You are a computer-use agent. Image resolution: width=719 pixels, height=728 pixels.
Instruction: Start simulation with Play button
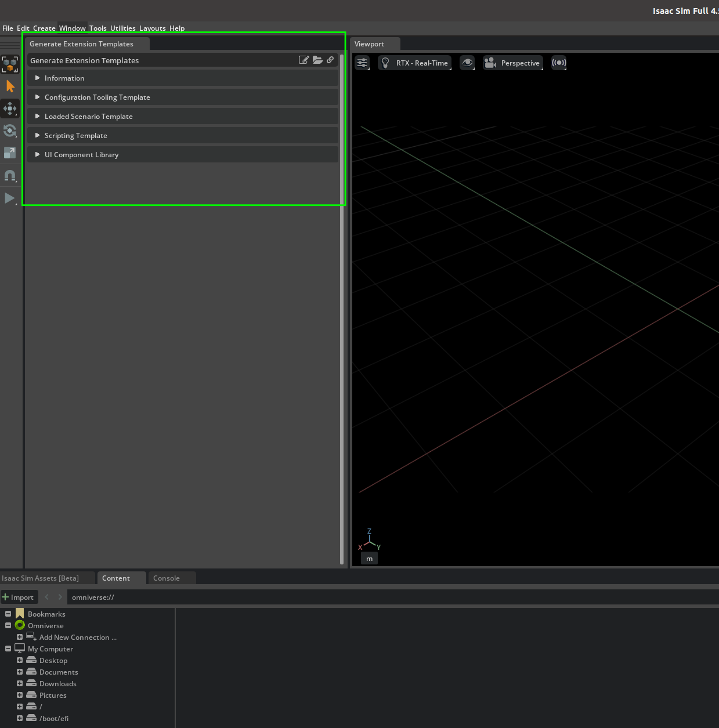[10, 198]
